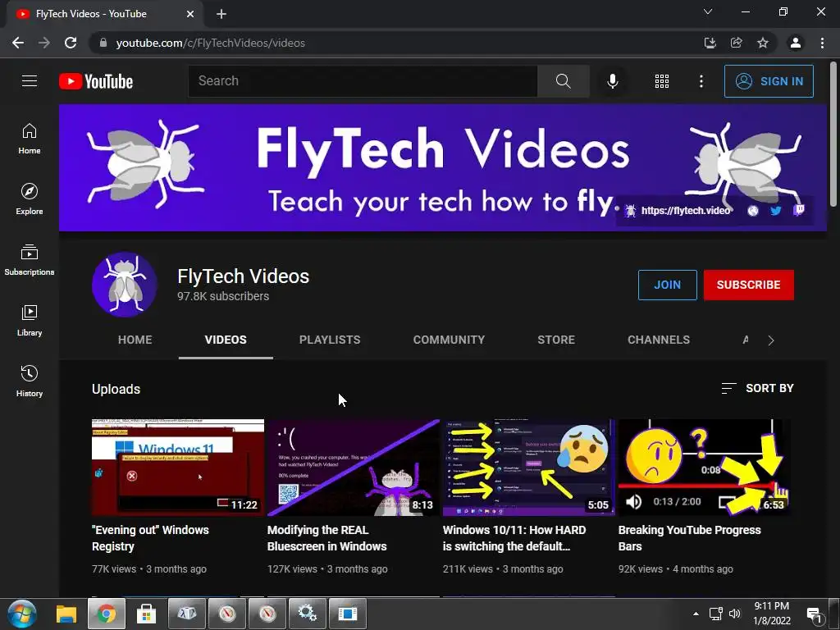Open the Twitter link on banner
This screenshot has width=840, height=630.
click(x=775, y=211)
